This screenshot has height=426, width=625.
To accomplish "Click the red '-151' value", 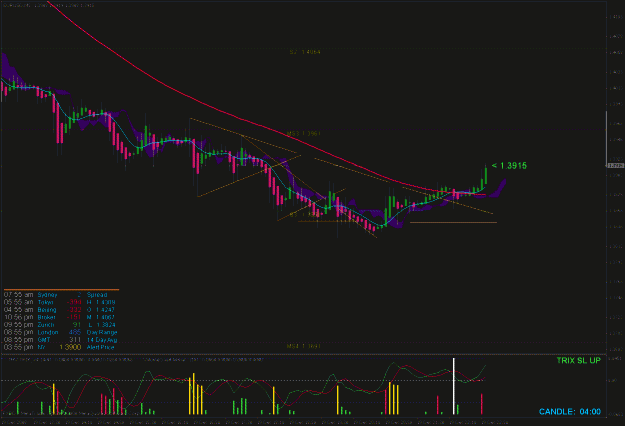I will point(74,317).
